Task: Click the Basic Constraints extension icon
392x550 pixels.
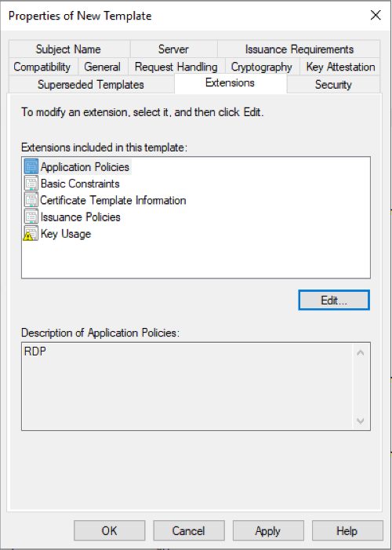Action: coord(31,184)
